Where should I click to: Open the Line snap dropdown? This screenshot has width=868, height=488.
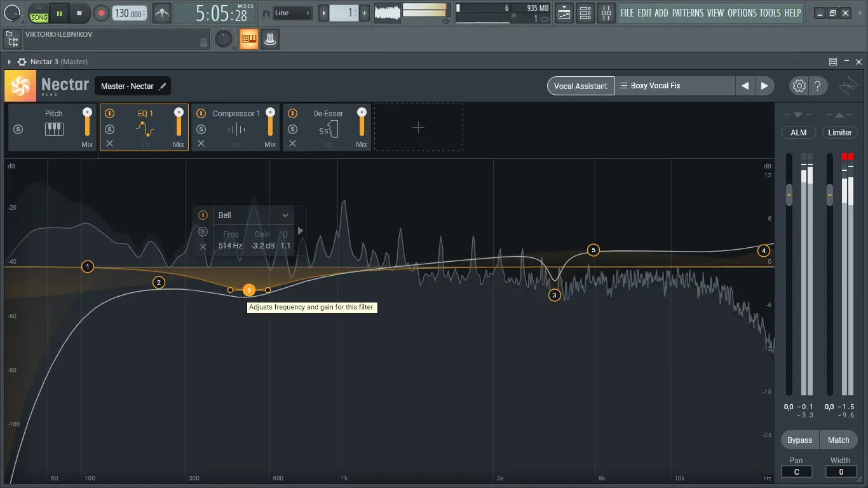tap(292, 13)
